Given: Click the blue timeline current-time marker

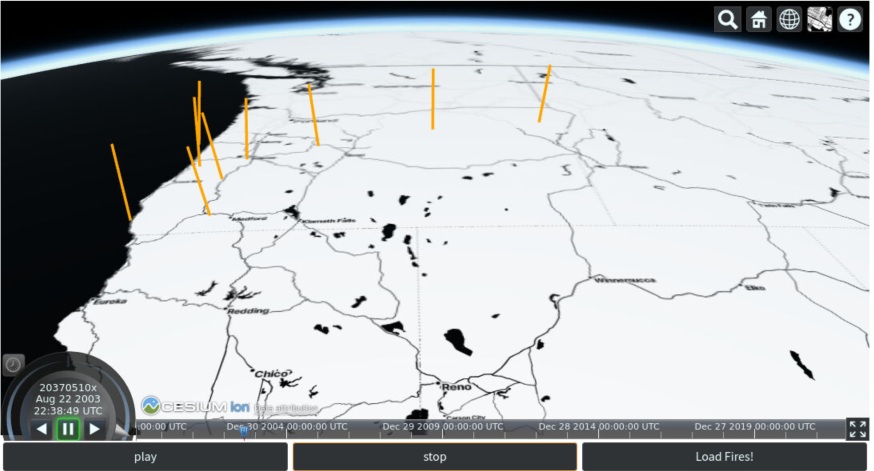Looking at the screenshot, I should pos(243,429).
